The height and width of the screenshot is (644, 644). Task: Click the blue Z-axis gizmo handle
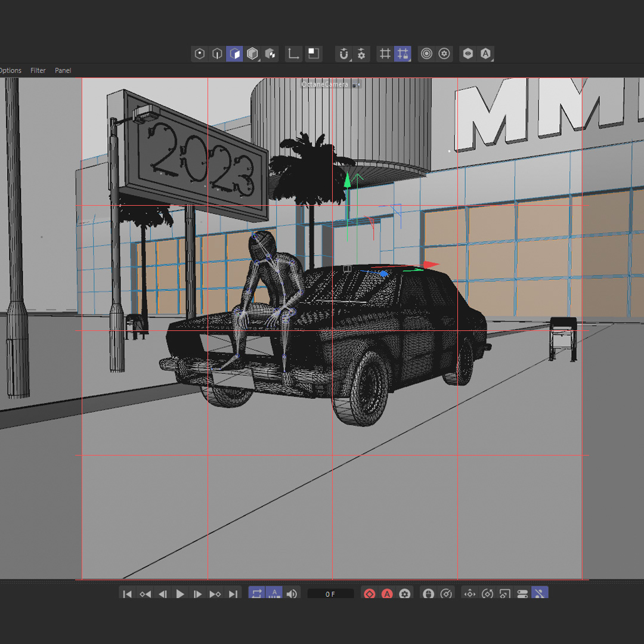[383, 274]
